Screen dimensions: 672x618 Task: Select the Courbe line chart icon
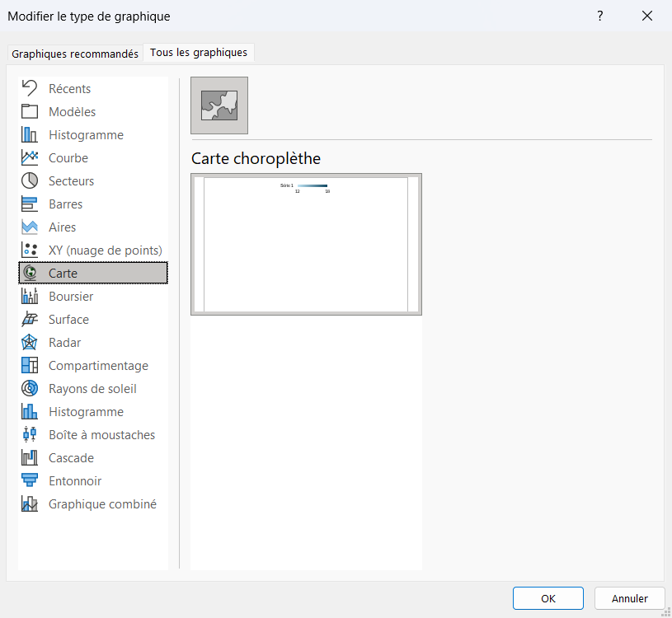click(x=30, y=157)
